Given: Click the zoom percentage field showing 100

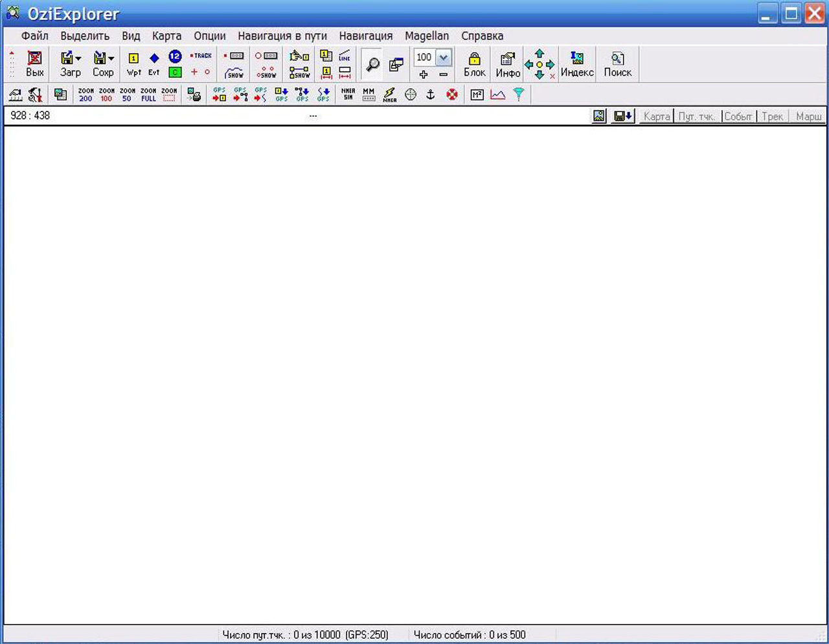Looking at the screenshot, I should (x=425, y=58).
